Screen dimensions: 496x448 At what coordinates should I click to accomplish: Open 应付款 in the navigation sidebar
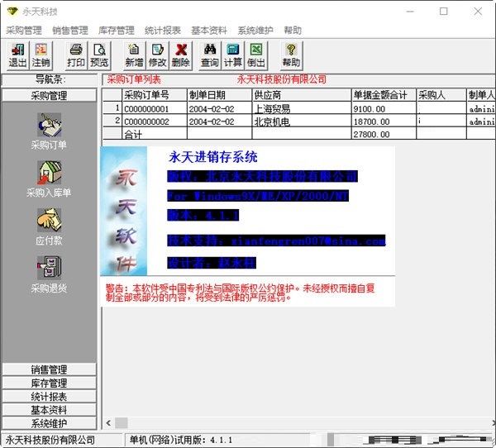(49, 226)
